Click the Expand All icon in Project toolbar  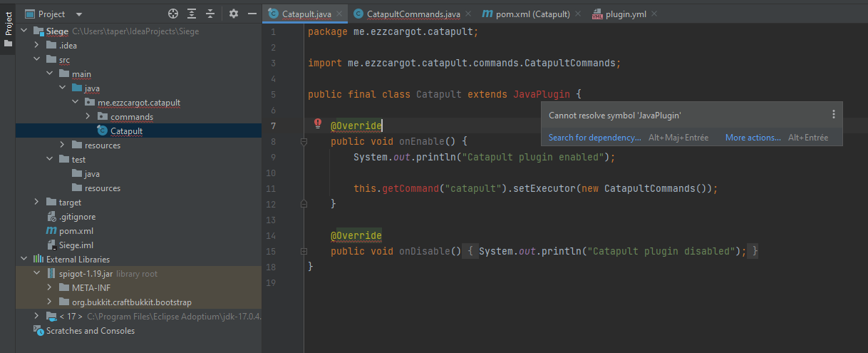coord(192,14)
